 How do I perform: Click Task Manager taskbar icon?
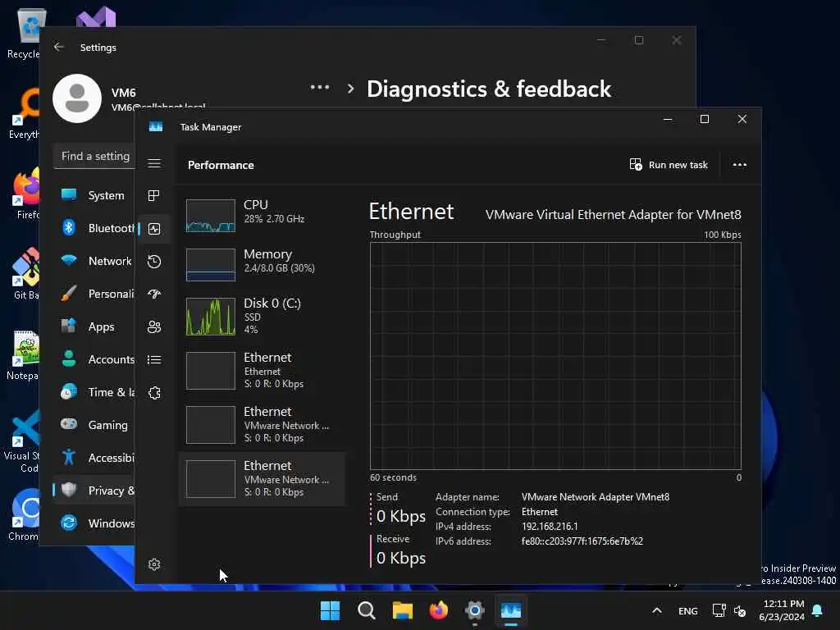click(x=510, y=610)
